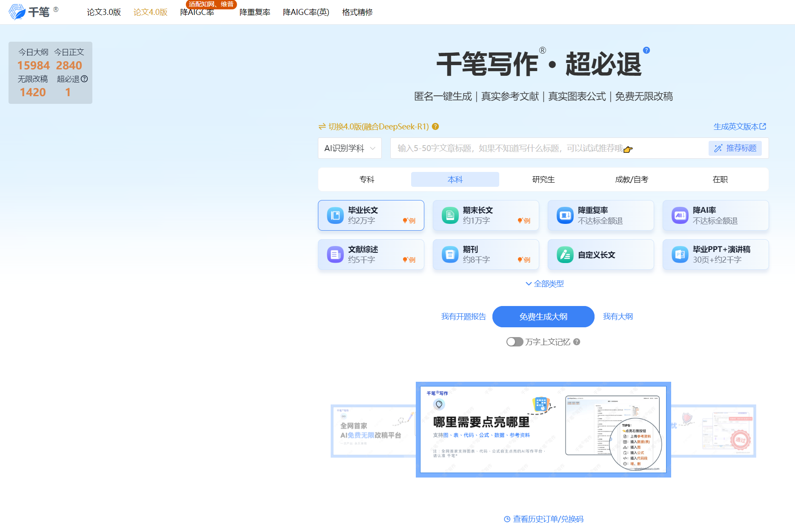Image resolution: width=795 pixels, height=532 pixels.
Task: Open the 生成英文版本 link
Action: [736, 126]
